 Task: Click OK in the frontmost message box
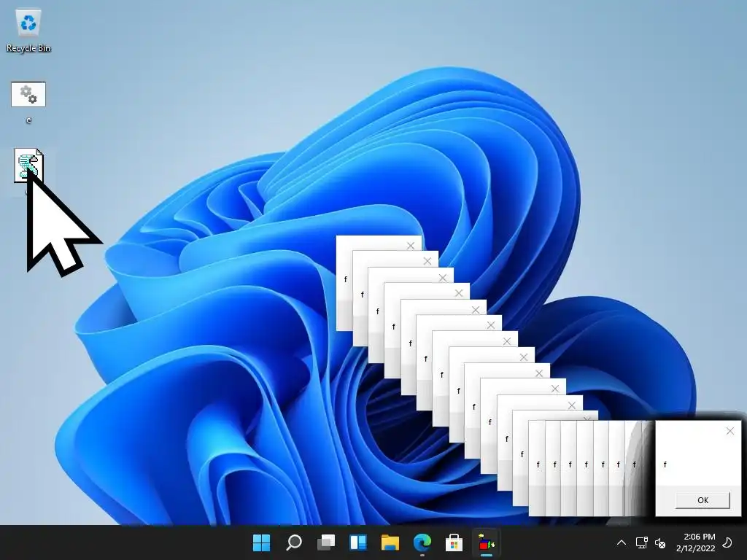tap(703, 500)
